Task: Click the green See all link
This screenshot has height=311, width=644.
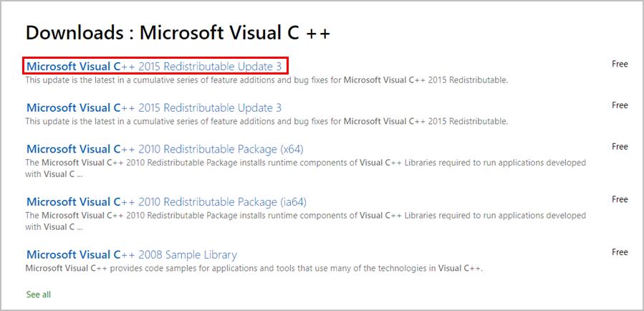Action: coord(39,295)
